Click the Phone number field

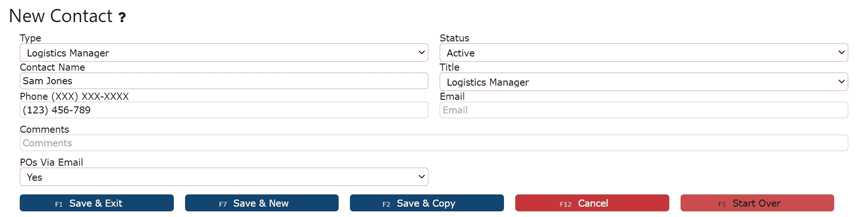[x=224, y=110]
